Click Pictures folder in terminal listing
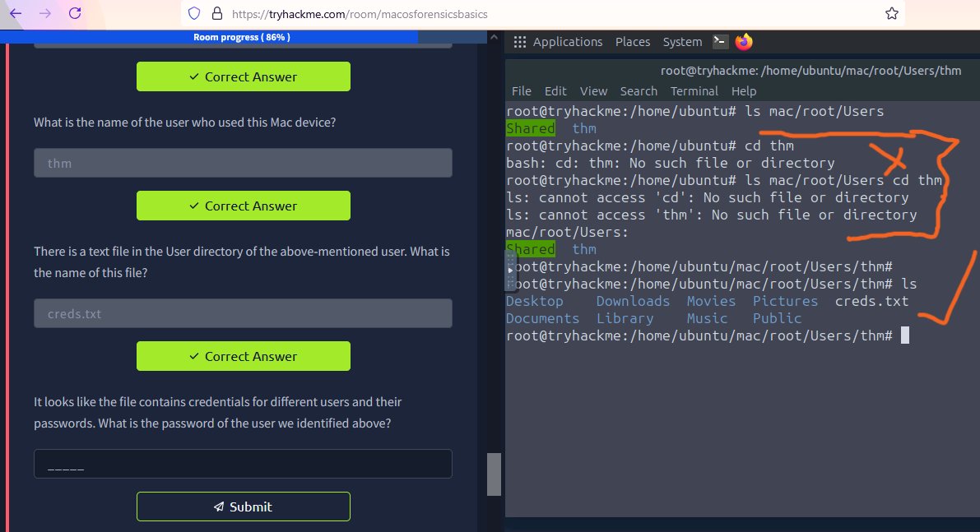The image size is (980, 532). (785, 301)
